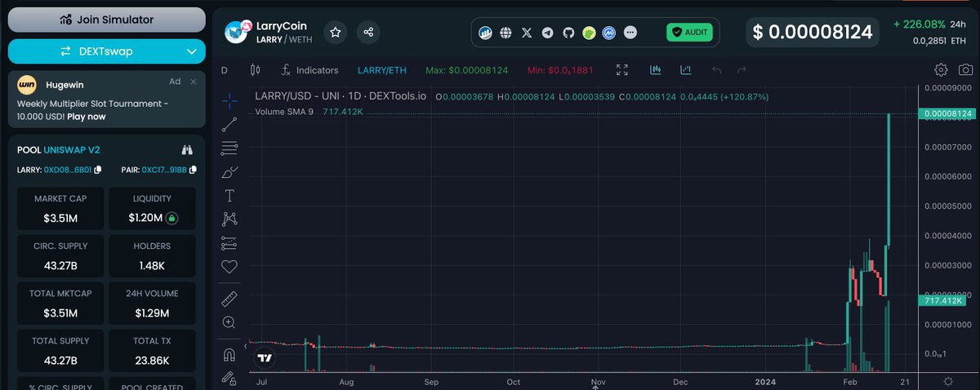Image resolution: width=980 pixels, height=390 pixels.
Task: Open the LarryCoin website globe icon
Action: [506, 33]
